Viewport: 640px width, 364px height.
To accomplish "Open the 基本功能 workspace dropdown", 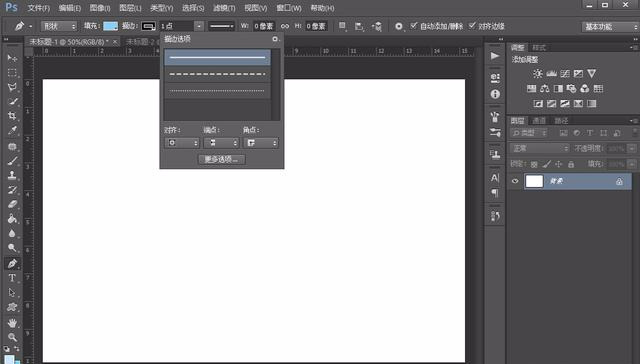I will pyautogui.click(x=610, y=27).
